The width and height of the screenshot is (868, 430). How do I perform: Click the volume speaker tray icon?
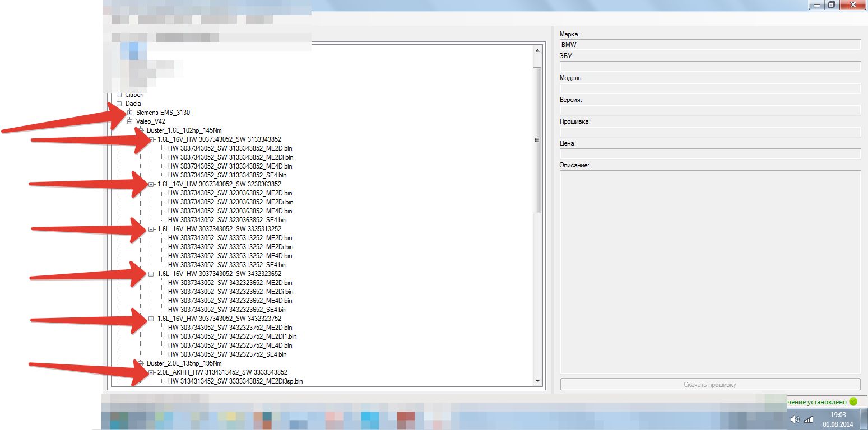tap(795, 419)
